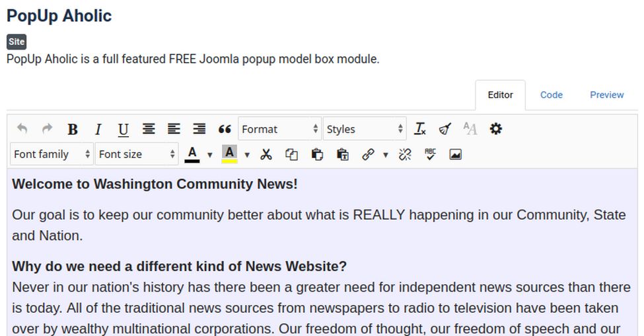Run spell check with ABC icon
644x336 pixels.
click(x=430, y=154)
